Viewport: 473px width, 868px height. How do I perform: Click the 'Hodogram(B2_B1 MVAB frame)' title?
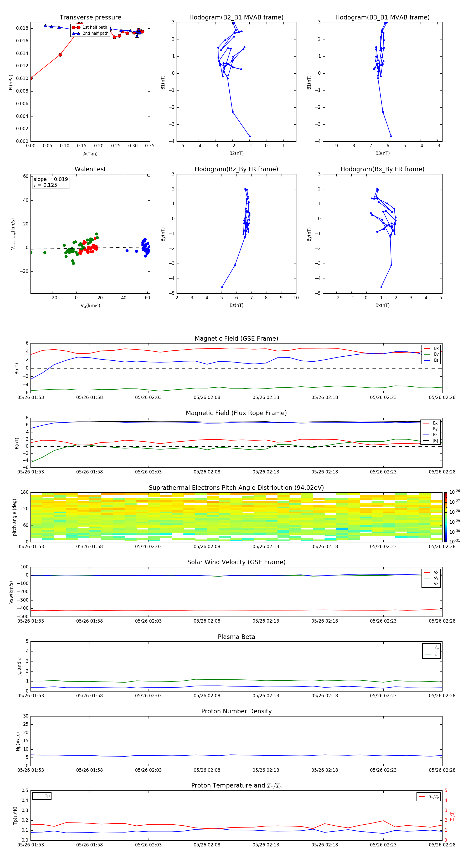(236, 18)
